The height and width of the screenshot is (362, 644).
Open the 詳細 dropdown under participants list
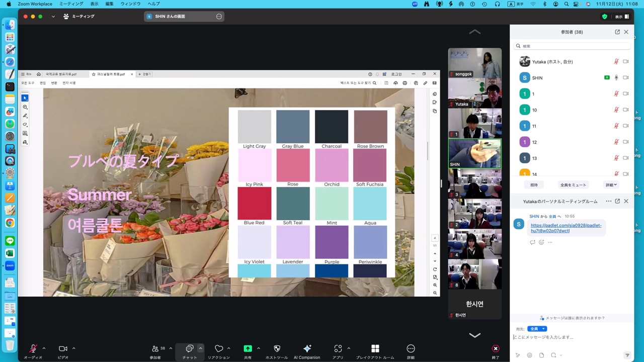(x=611, y=185)
